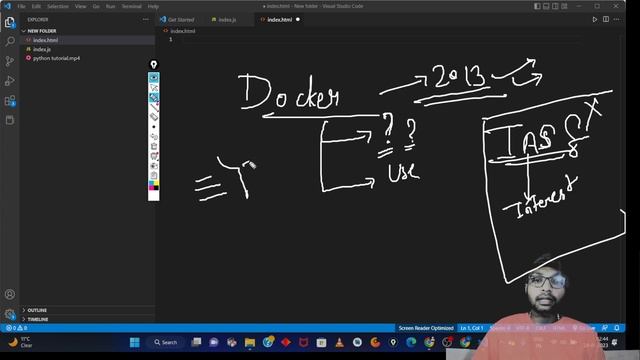Open Source Control in the activity bar
Viewport: 640px width, 360px height.
point(10,61)
